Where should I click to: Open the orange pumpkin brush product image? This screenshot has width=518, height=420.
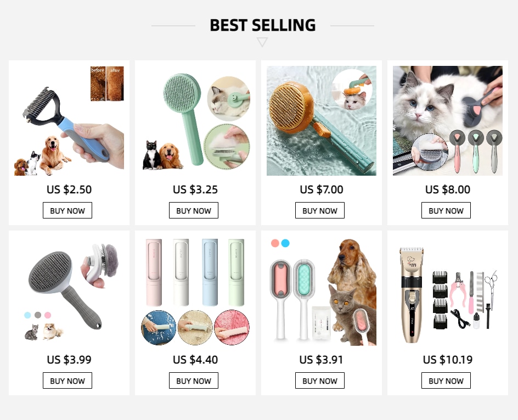pyautogui.click(x=322, y=121)
